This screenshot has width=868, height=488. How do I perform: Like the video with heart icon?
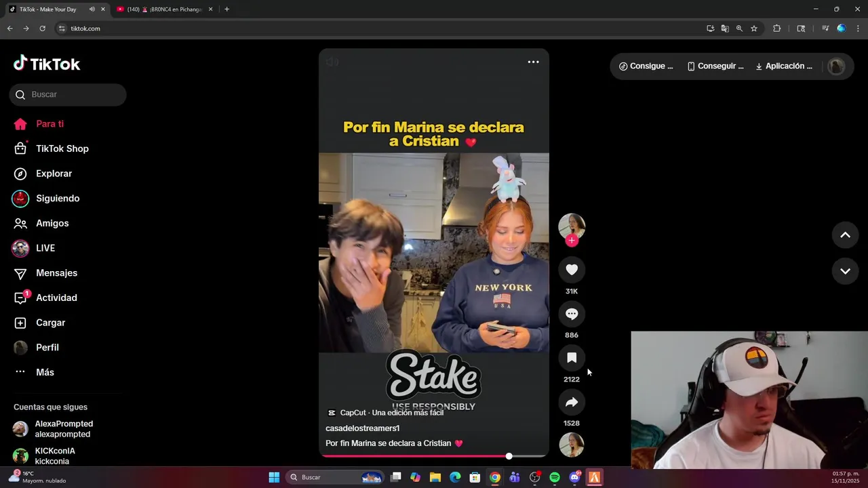coord(572,270)
